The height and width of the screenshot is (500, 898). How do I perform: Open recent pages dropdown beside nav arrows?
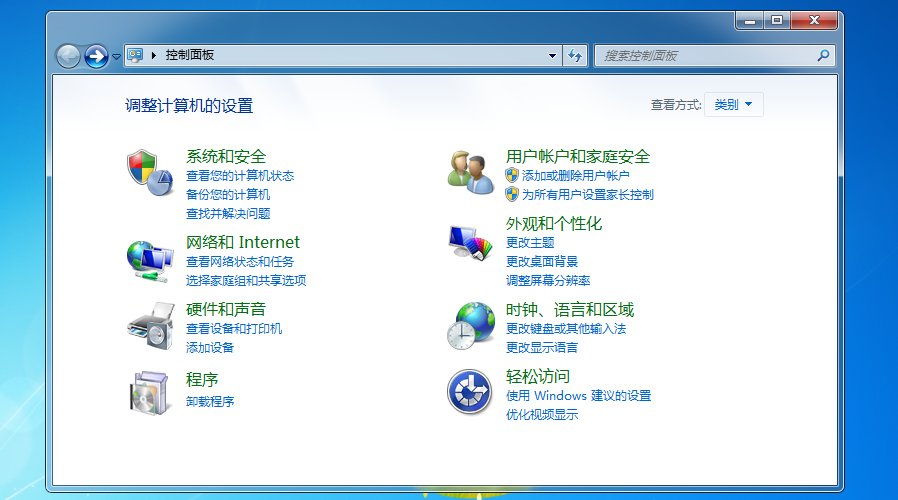[x=116, y=57]
